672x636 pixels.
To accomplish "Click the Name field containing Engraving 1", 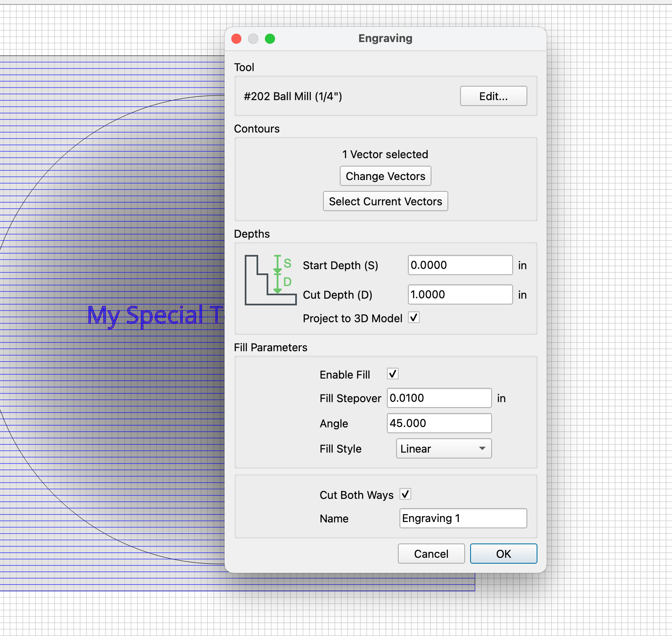I will [463, 518].
